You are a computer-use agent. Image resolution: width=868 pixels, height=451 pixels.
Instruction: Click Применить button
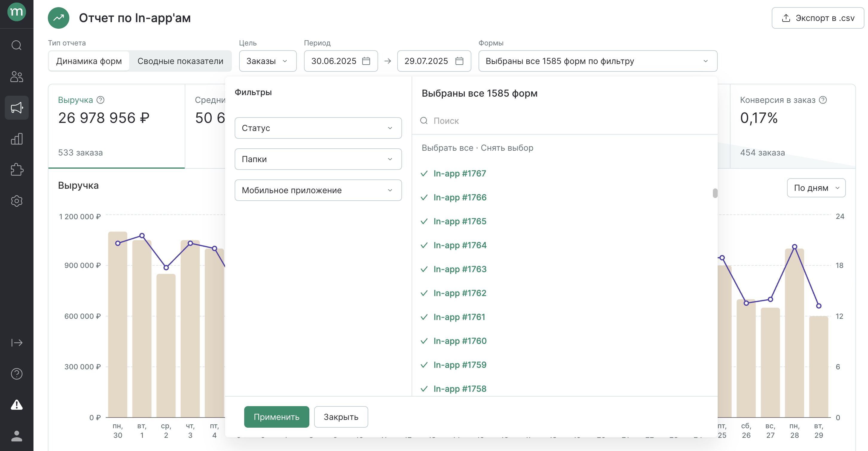pyautogui.click(x=277, y=417)
